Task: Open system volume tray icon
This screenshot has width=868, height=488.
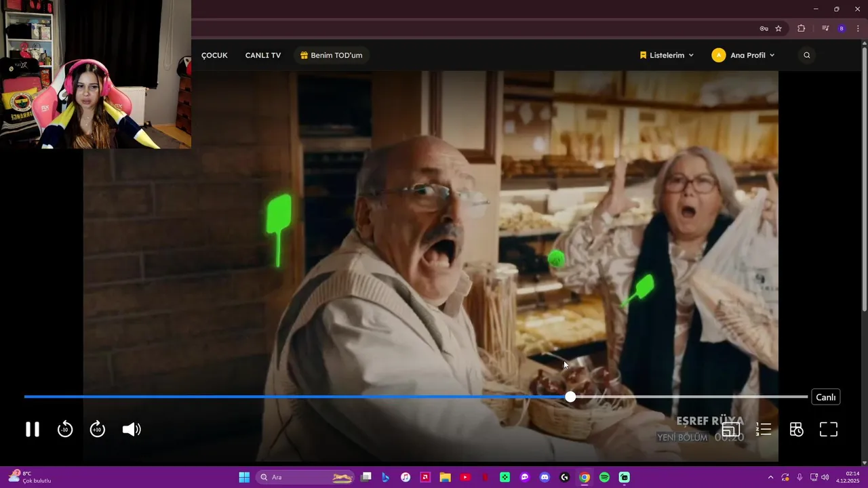Action: click(x=825, y=477)
